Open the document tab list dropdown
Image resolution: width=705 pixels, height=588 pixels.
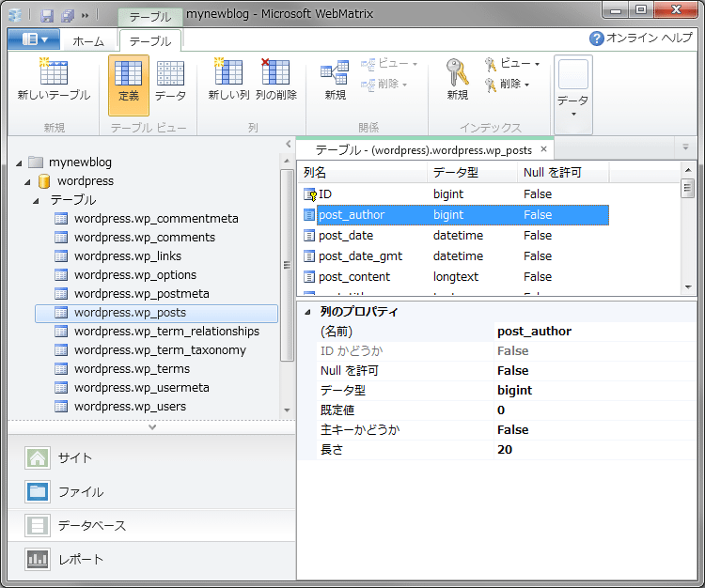[685, 147]
